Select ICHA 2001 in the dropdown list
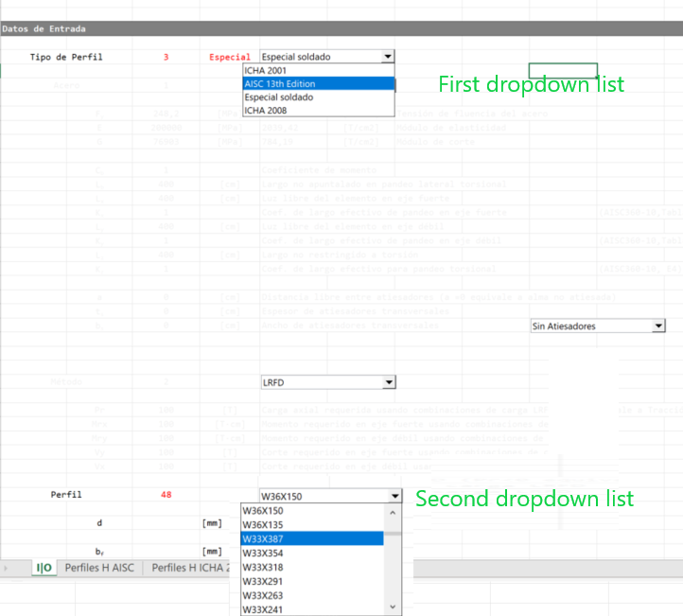Screen dimensions: 683x616 [319, 71]
